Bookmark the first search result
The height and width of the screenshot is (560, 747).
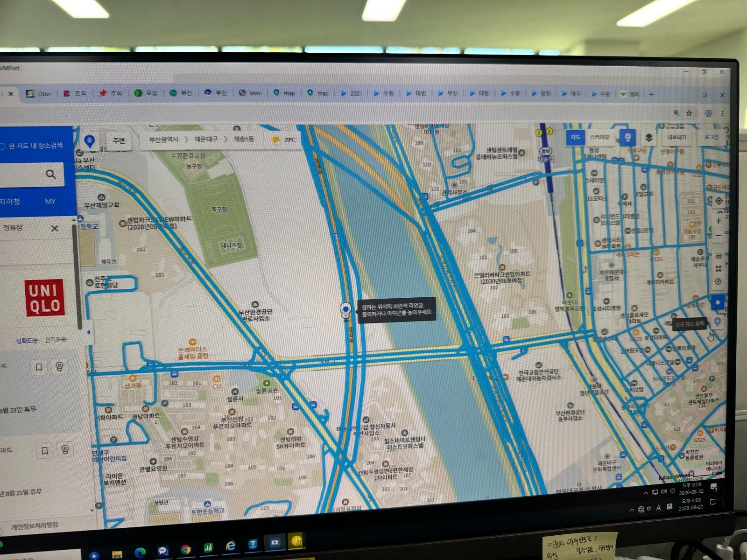point(39,367)
